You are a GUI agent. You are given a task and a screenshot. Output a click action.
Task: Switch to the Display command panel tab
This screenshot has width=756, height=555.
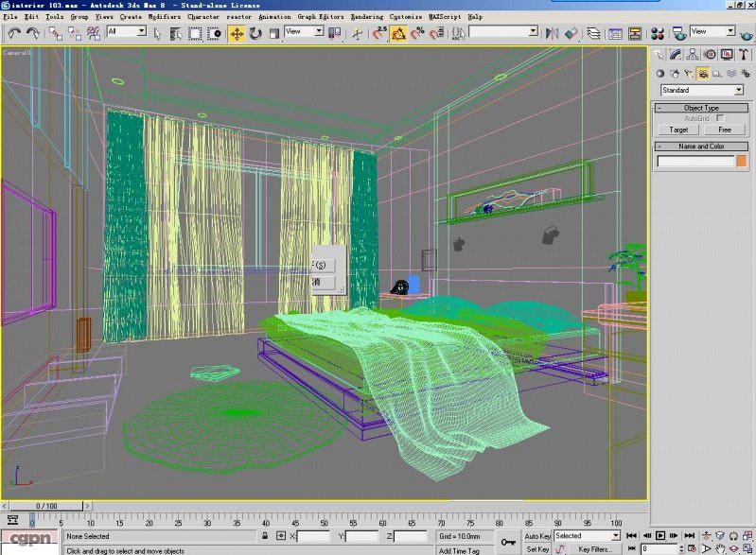(x=727, y=55)
